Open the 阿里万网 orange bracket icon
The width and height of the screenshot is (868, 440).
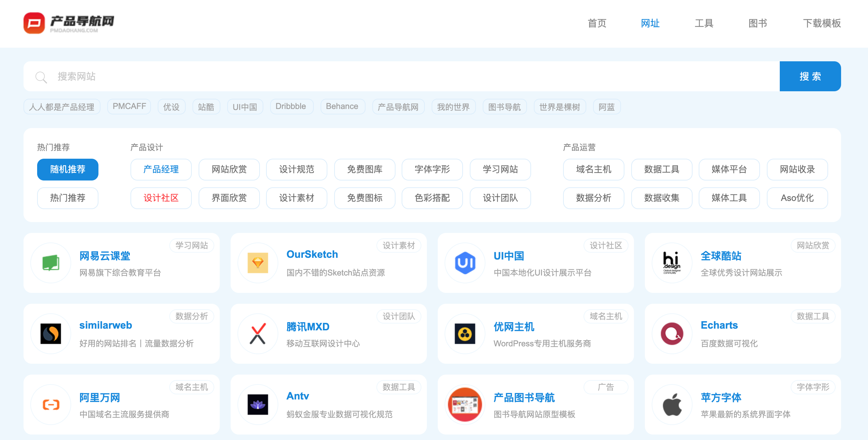click(x=51, y=405)
